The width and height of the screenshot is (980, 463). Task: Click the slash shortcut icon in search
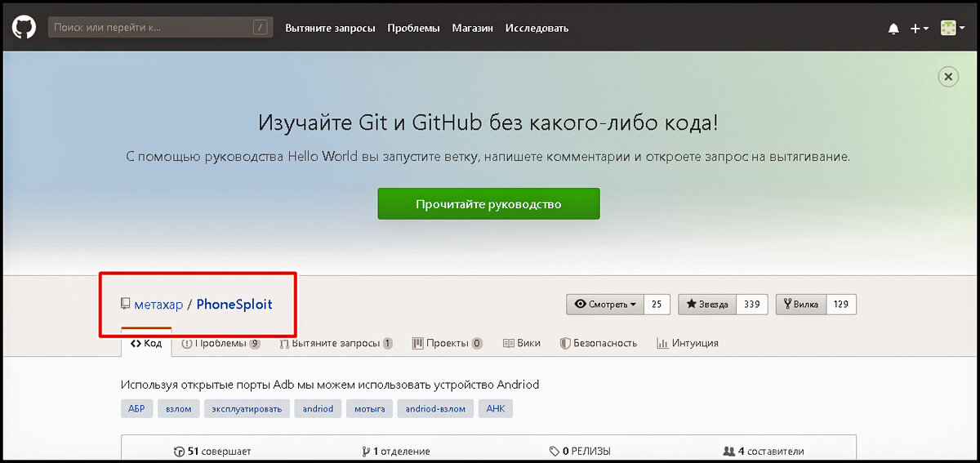click(261, 28)
